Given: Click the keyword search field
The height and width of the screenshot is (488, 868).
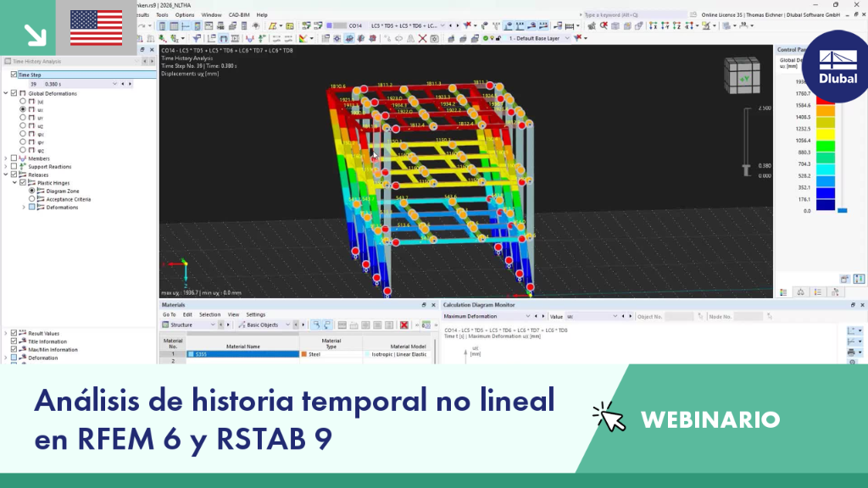Looking at the screenshot, I should (634, 15).
